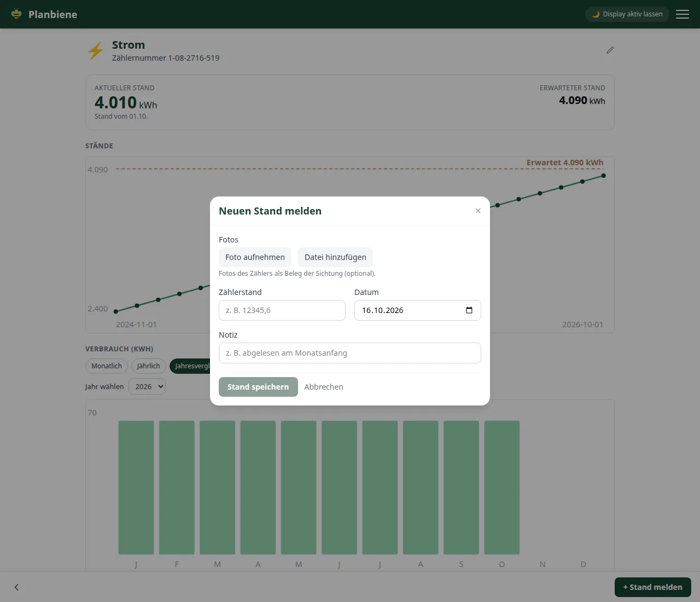Select the Monatlich view option
The height and width of the screenshot is (602, 700).
point(107,366)
